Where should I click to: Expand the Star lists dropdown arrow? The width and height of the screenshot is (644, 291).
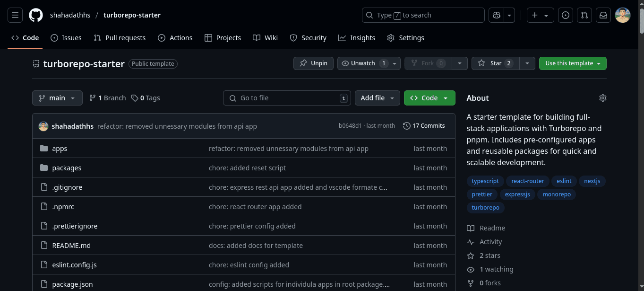527,63
